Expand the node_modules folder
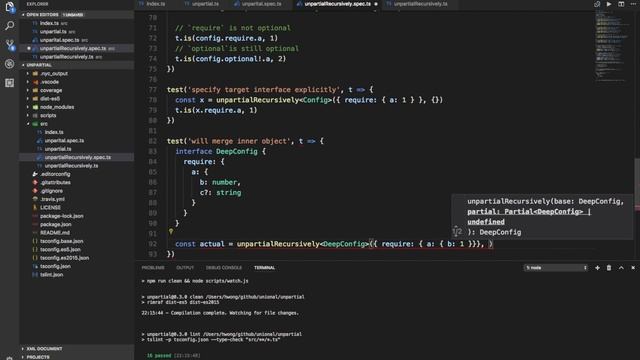This screenshot has height=360, width=640. click(57, 107)
